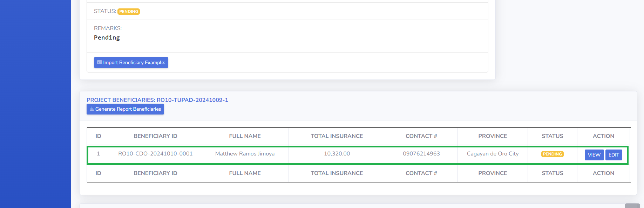Click the card icon in Import Beneficiary button
Image resolution: width=644 pixels, height=208 pixels.
(100, 62)
